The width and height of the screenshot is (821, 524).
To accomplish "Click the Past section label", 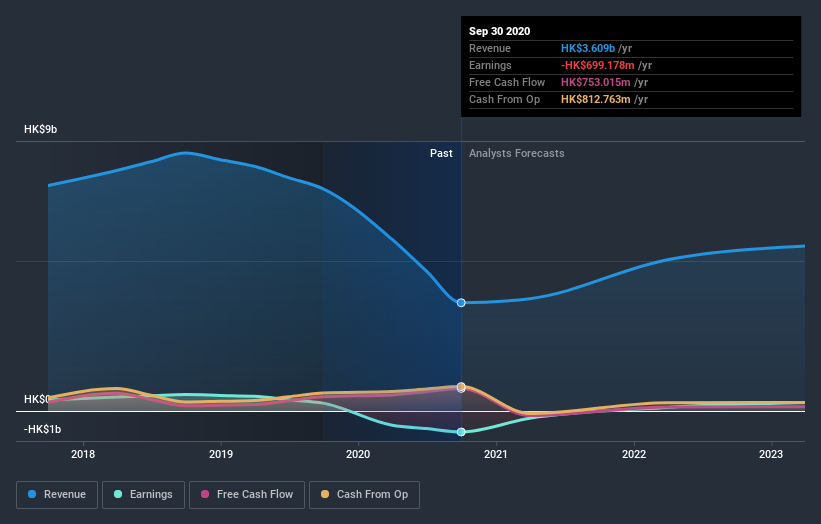I will pos(441,153).
